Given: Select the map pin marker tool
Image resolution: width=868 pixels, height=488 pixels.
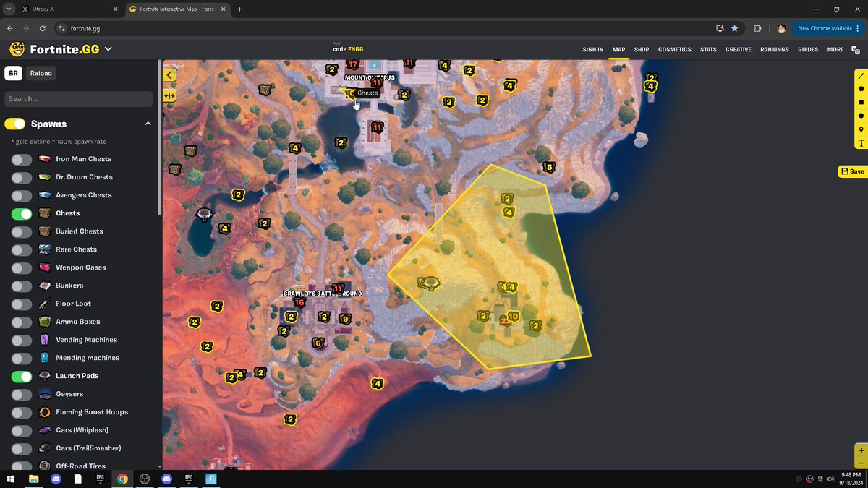Looking at the screenshot, I should point(861,129).
